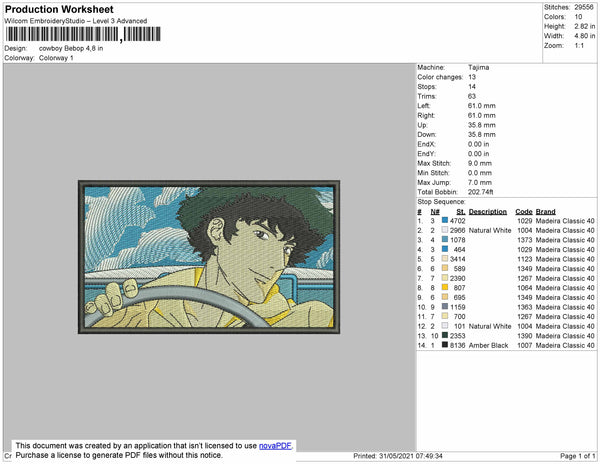This screenshot has height=464, width=600.
Task: Click the Zoom value 1:1
Action: click(579, 46)
